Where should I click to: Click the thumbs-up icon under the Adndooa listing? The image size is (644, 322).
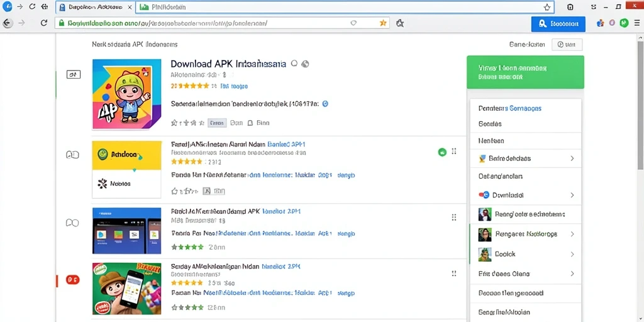pyautogui.click(x=175, y=191)
